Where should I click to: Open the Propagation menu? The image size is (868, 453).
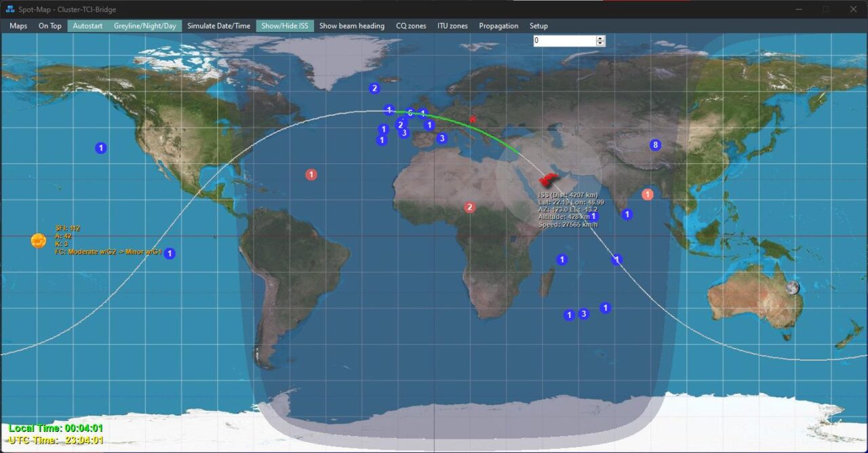coord(498,26)
